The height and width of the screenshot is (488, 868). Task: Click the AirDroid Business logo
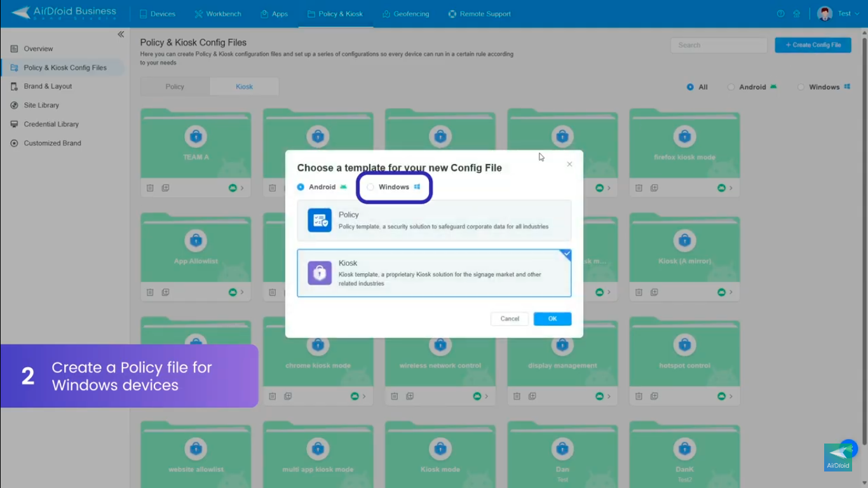[x=64, y=13]
